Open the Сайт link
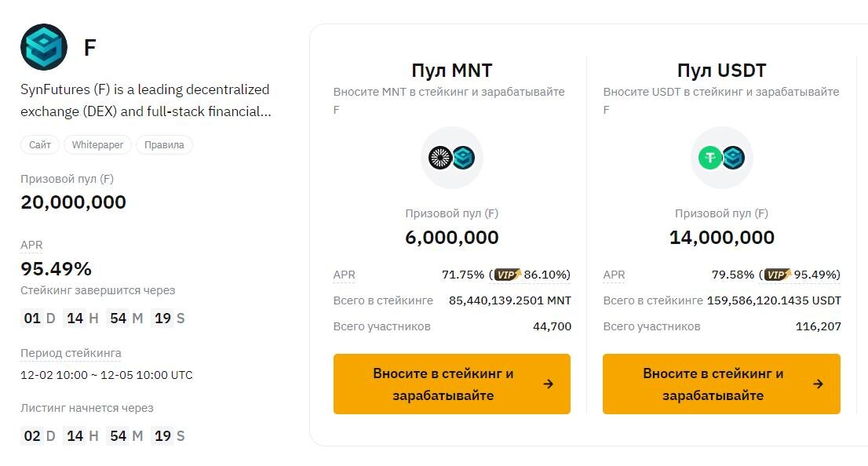 click(40, 144)
